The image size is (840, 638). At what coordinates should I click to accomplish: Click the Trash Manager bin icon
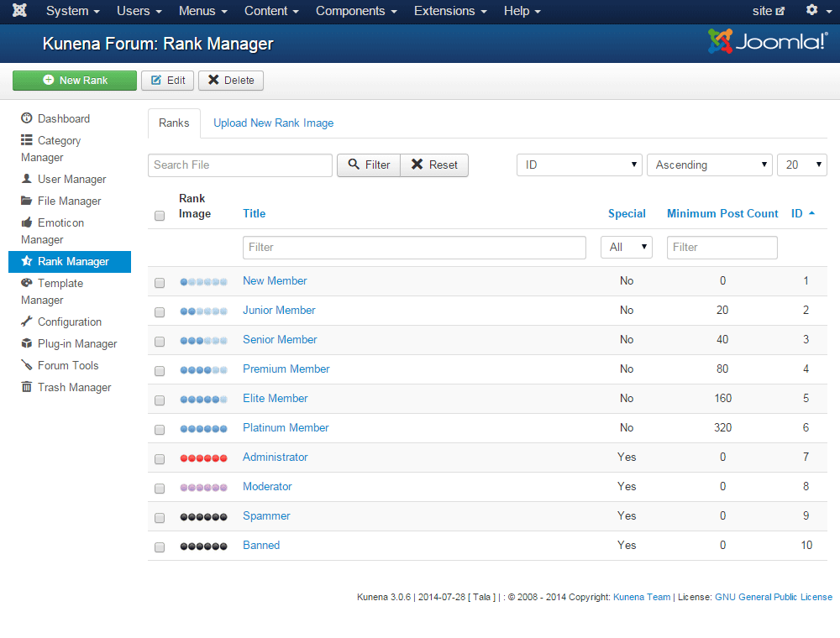click(x=26, y=387)
